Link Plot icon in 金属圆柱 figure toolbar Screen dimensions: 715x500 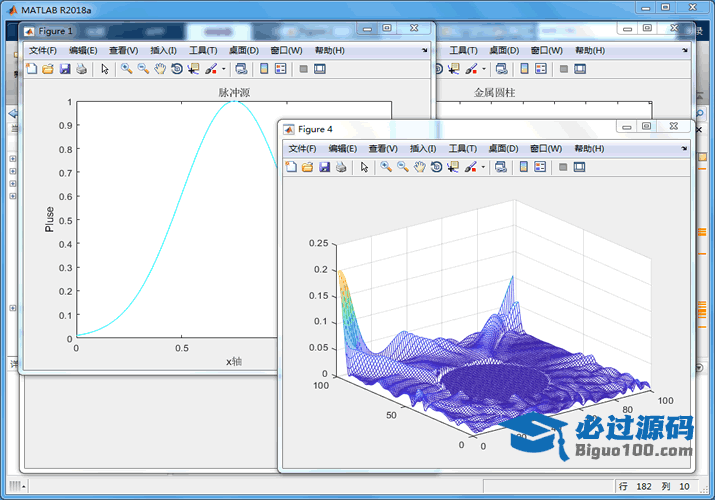pyautogui.click(x=502, y=69)
